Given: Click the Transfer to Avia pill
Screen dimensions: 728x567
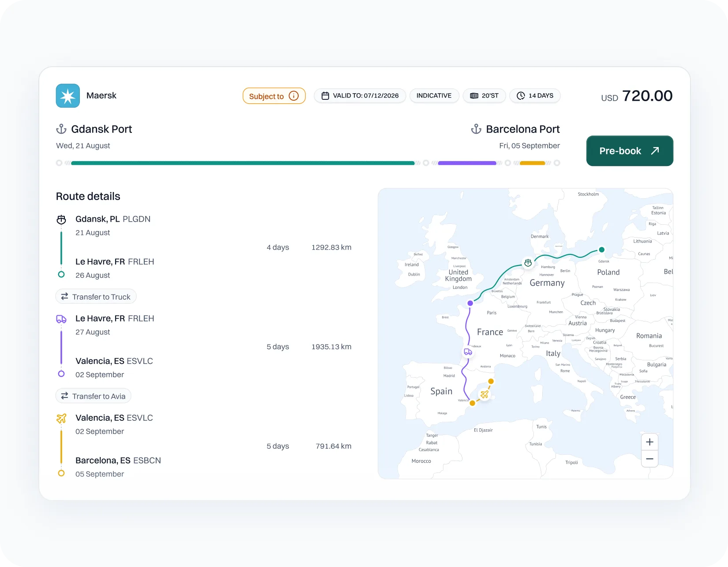Looking at the screenshot, I should point(94,396).
